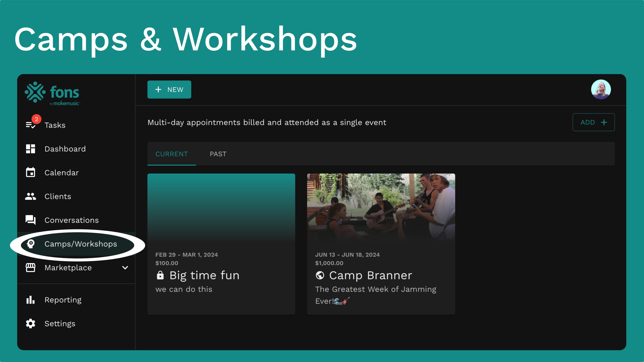Click the Settings gear icon
This screenshot has width=644, height=362.
click(31, 324)
